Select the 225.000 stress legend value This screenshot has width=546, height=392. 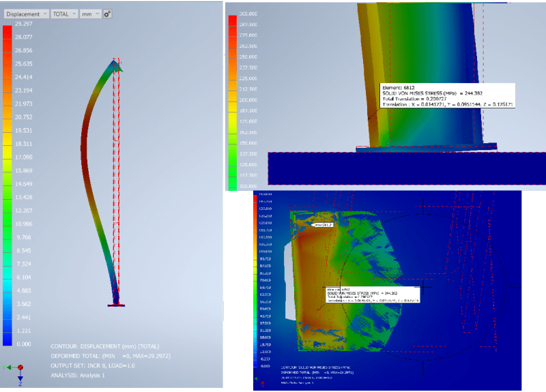248,78
